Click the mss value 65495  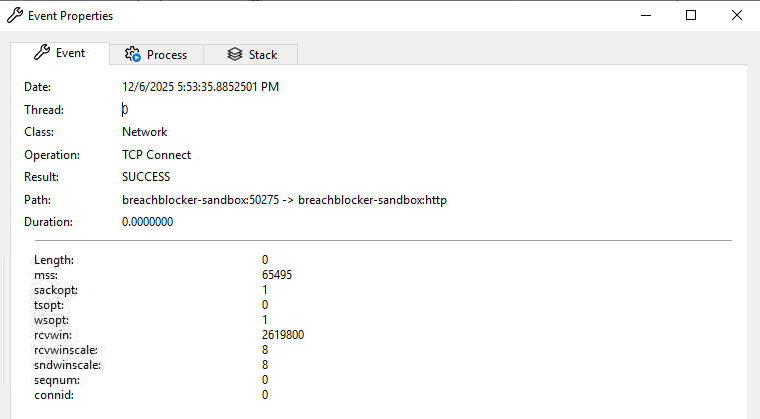pos(277,274)
